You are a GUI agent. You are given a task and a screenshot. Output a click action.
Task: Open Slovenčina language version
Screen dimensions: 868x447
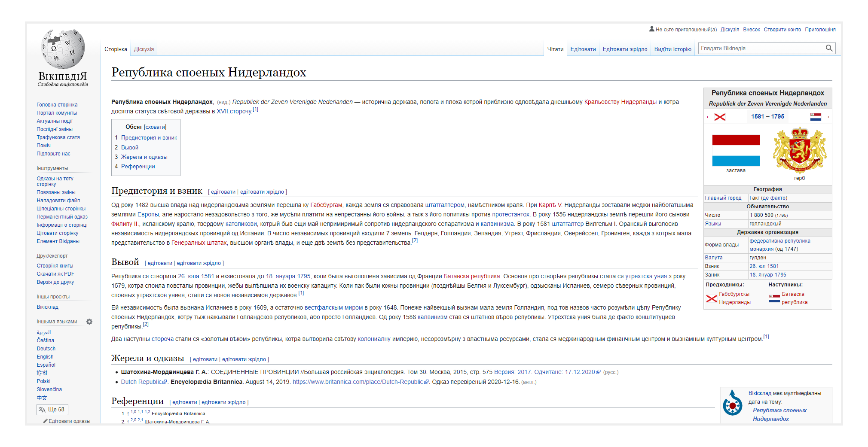49,389
